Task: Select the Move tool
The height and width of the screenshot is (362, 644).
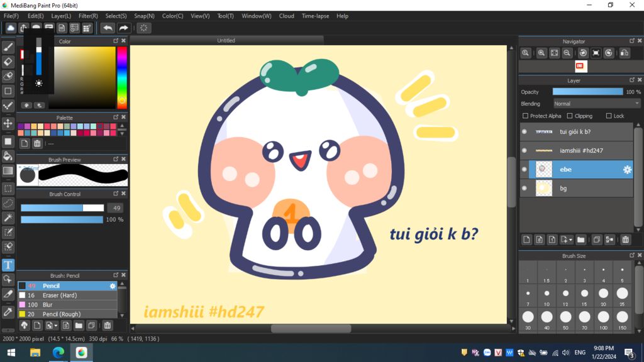Action: pos(8,123)
